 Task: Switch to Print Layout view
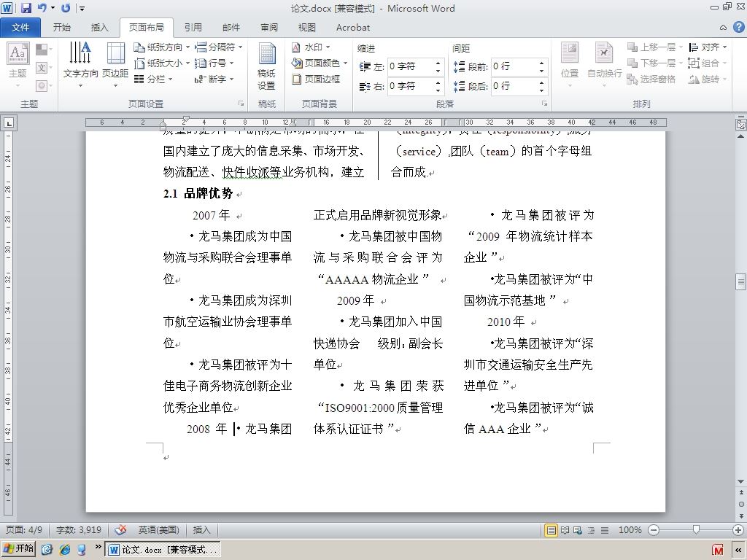tap(551, 530)
